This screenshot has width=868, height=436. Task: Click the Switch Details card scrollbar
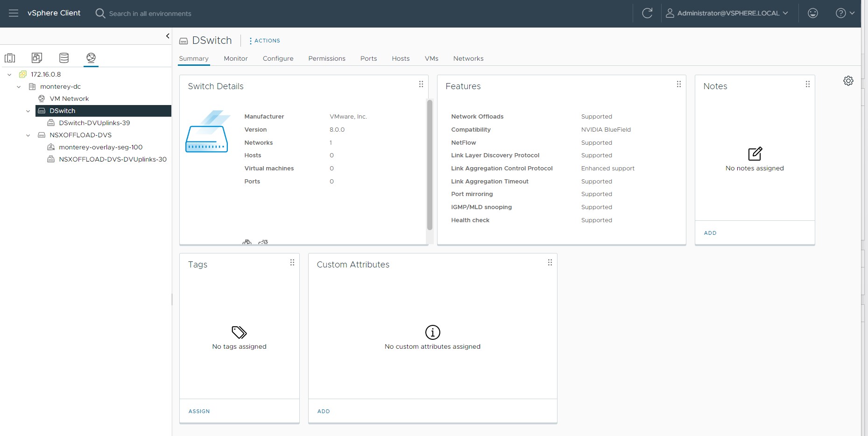point(430,165)
